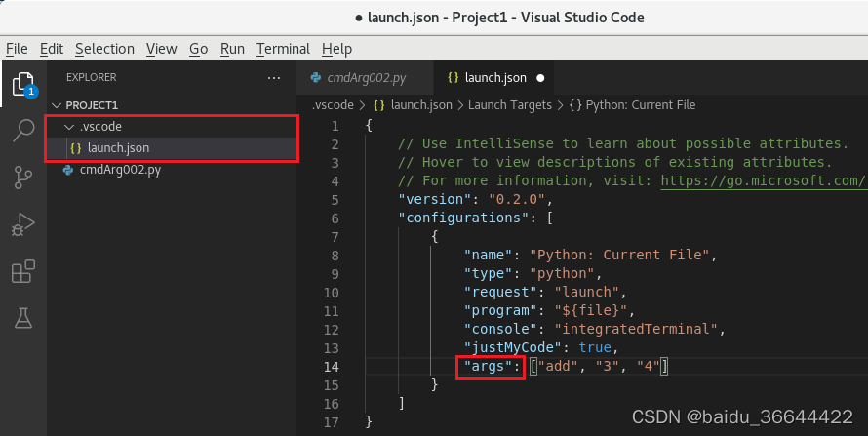Click line number 7 in the gutter
Screen dimensions: 868x436
[x=335, y=237]
